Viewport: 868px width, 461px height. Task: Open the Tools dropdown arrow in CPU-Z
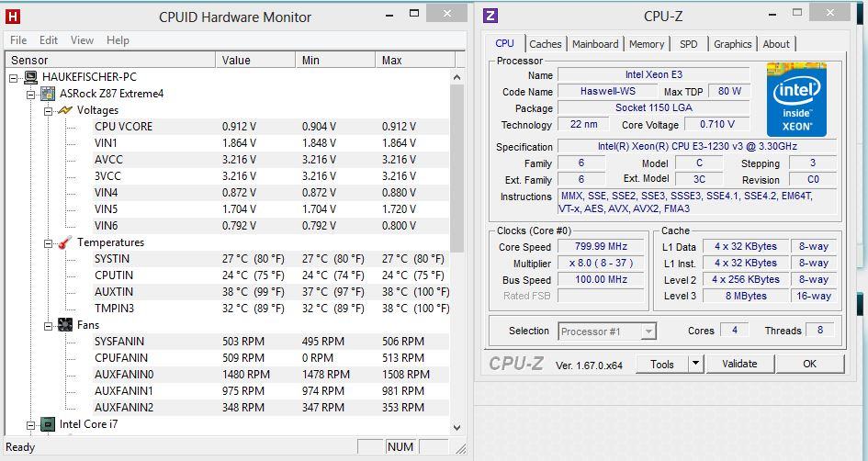[696, 364]
